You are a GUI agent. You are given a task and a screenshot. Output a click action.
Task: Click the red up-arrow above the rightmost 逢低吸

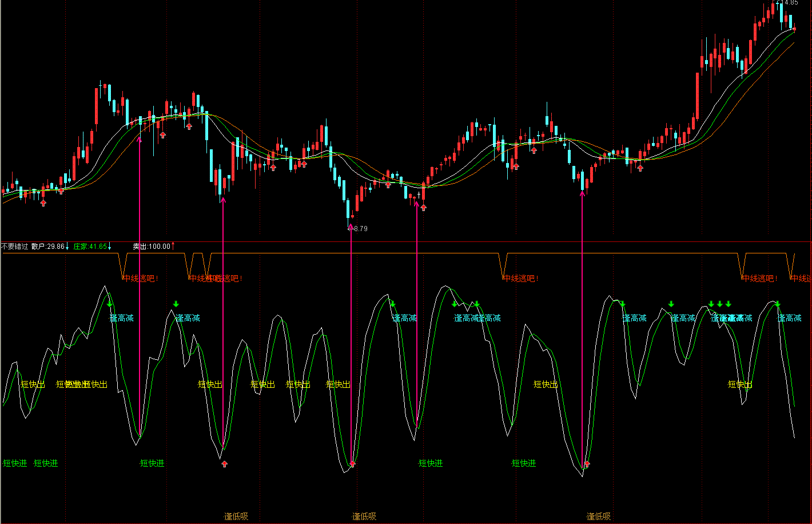click(586, 464)
